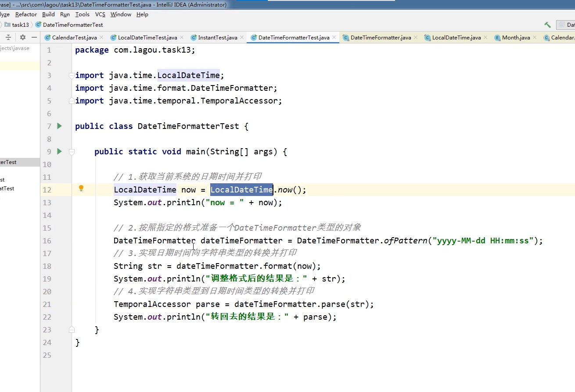This screenshot has width=575, height=392.
Task: Close the LocalDateTime.java tab
Action: pos(485,38)
